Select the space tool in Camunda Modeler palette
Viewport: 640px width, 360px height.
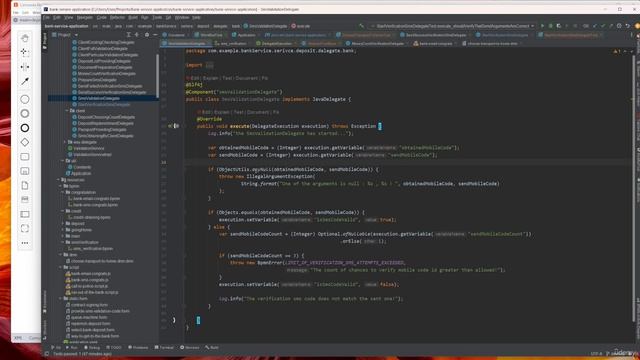tap(25, 67)
